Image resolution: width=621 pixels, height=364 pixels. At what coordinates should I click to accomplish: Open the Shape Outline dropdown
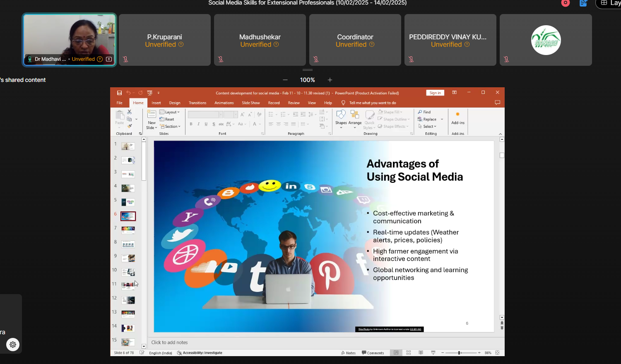pyautogui.click(x=394, y=119)
